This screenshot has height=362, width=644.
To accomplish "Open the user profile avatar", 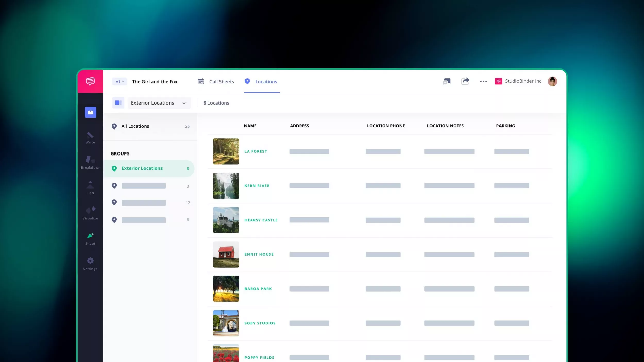I will [x=552, y=81].
